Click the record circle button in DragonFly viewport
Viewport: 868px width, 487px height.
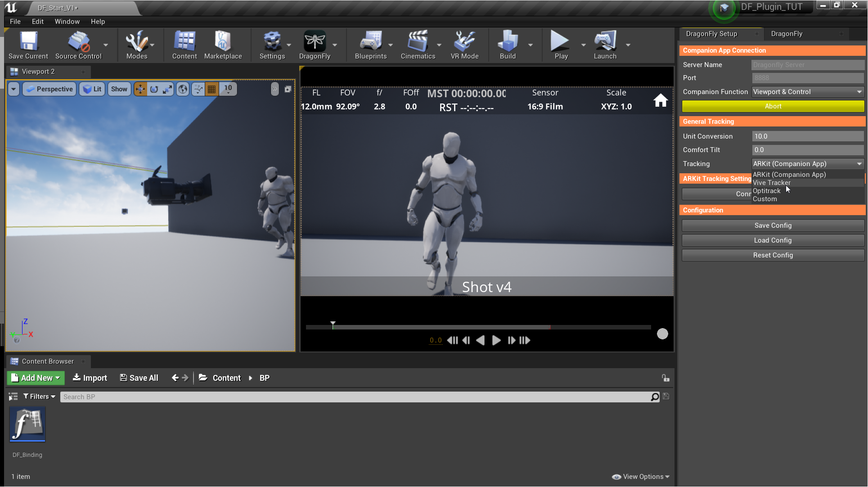tap(662, 334)
